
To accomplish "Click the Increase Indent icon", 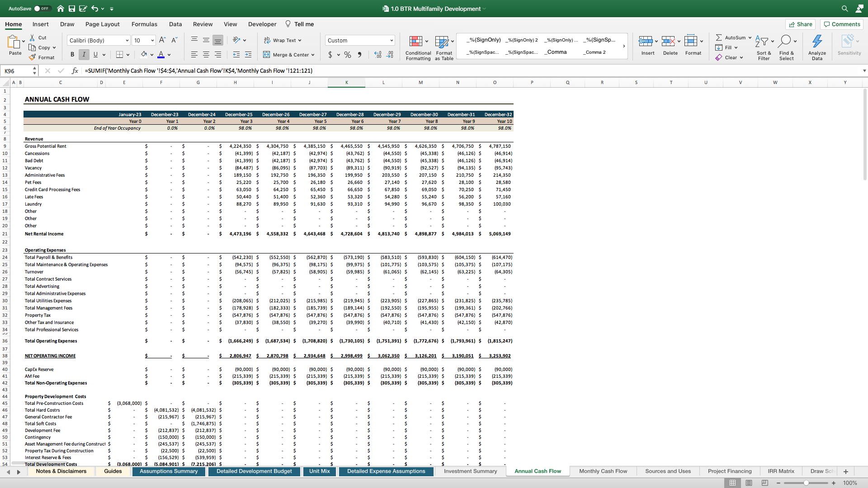I will (248, 55).
